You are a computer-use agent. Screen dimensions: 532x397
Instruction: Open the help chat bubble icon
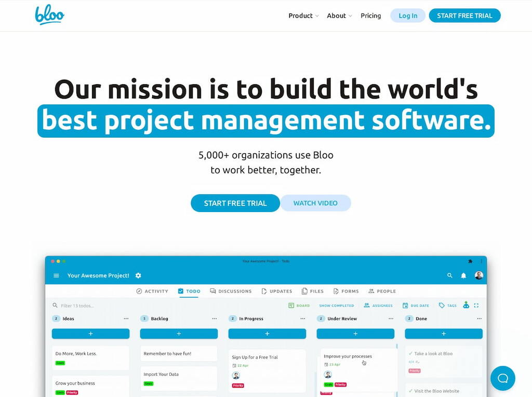click(x=502, y=378)
